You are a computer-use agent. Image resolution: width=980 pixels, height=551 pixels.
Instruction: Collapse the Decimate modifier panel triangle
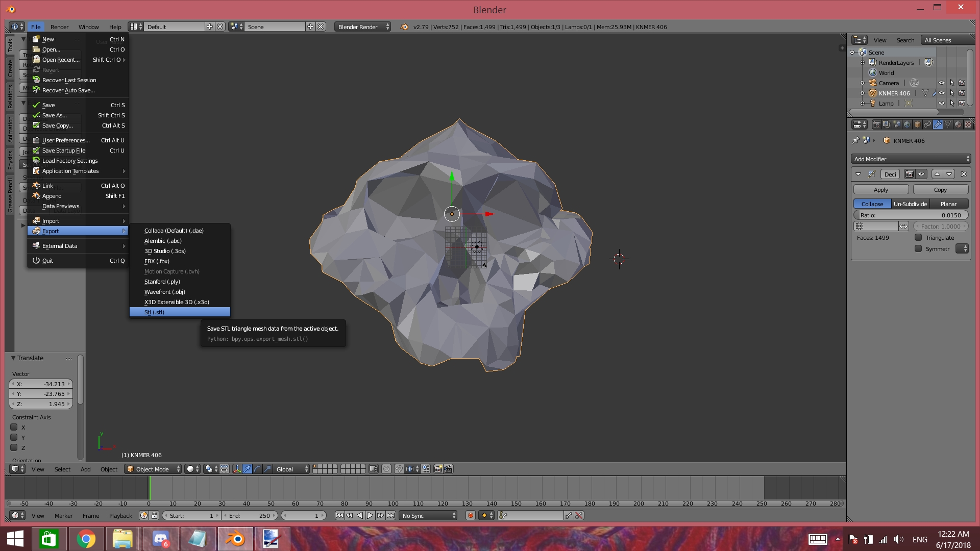click(x=858, y=174)
